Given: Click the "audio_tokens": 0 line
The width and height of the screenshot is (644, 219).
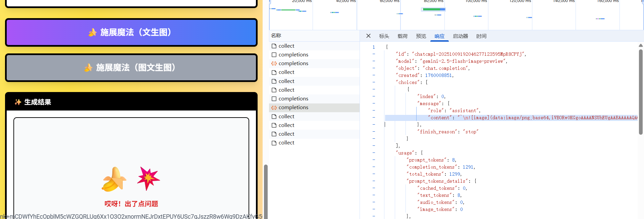Looking at the screenshot, I should pyautogui.click(x=441, y=202).
